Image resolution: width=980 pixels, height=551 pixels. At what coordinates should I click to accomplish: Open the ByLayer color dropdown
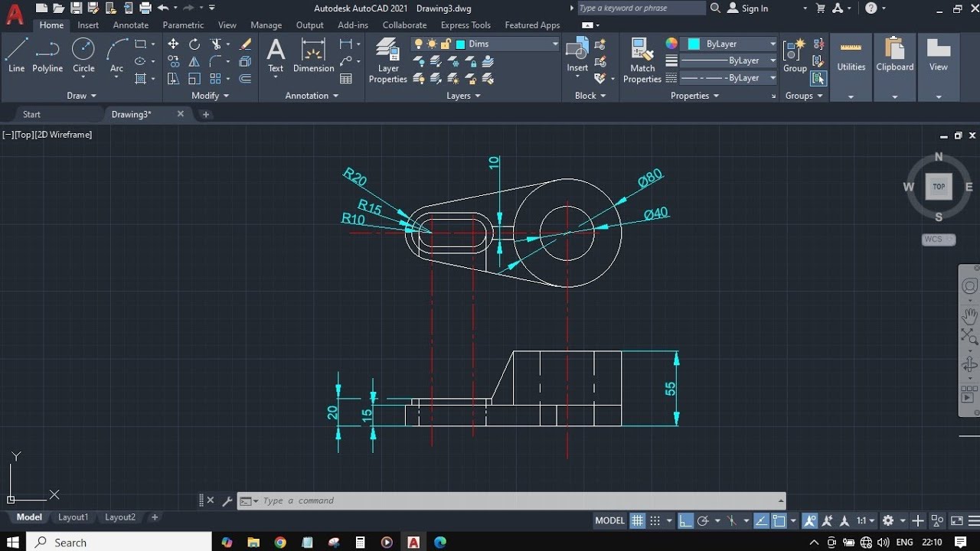pyautogui.click(x=730, y=44)
